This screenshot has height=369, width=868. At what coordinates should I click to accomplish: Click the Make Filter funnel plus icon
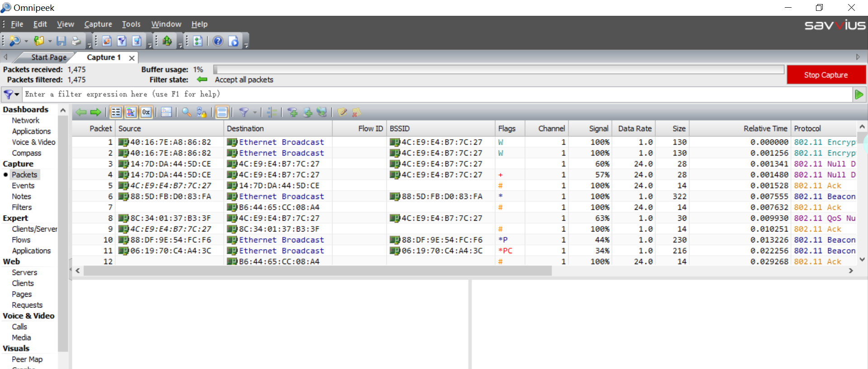pos(293,112)
